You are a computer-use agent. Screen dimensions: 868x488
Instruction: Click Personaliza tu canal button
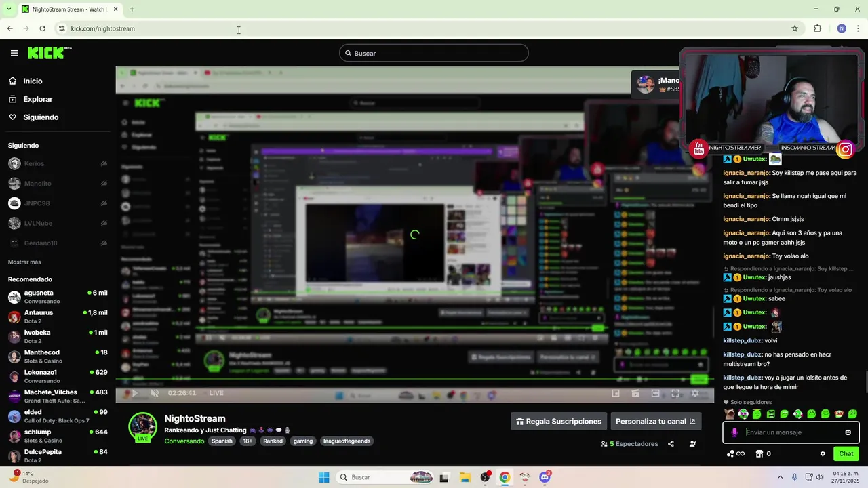tap(655, 421)
